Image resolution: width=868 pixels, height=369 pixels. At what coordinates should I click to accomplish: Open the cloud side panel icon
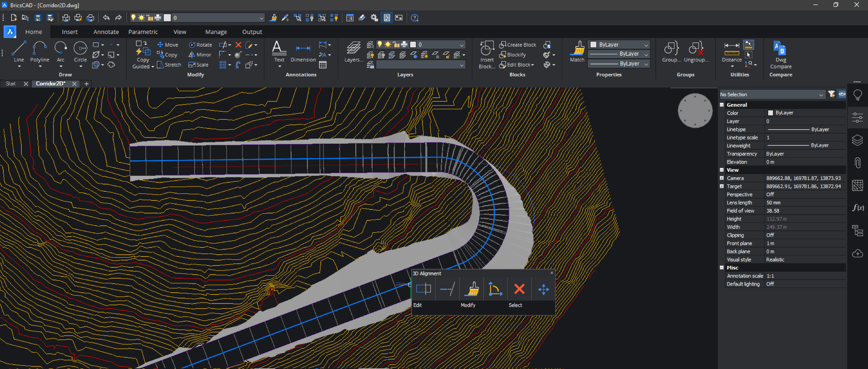(x=858, y=253)
